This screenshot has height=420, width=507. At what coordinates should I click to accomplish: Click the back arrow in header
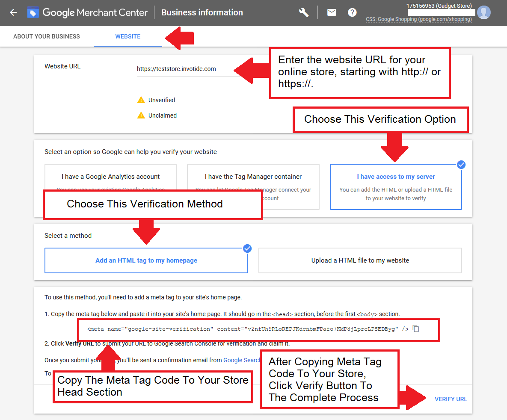tap(13, 12)
